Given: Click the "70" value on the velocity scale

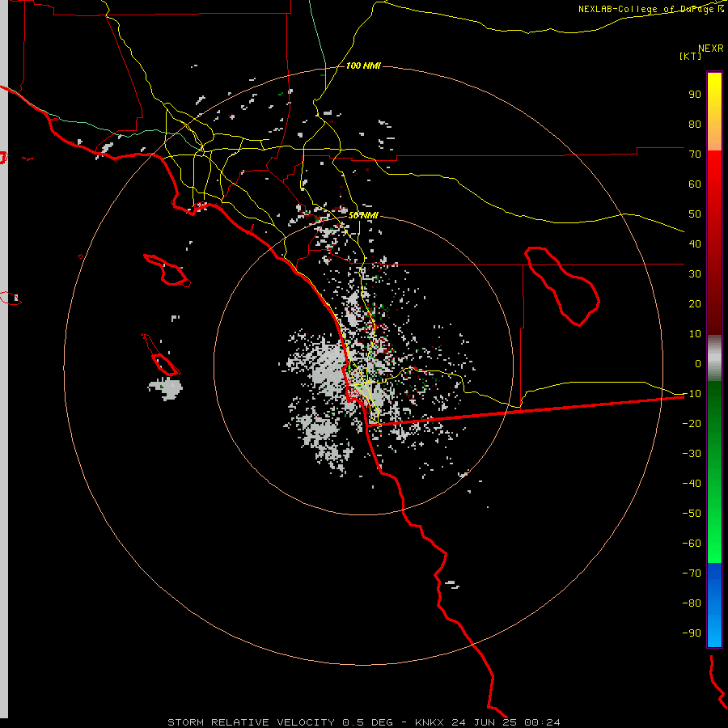Looking at the screenshot, I should coord(695,154).
